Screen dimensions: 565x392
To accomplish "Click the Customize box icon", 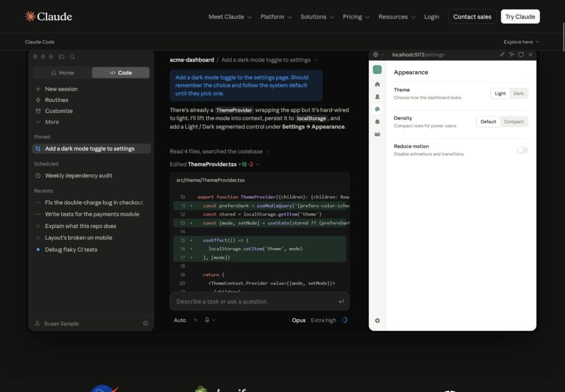I will pyautogui.click(x=38, y=111).
